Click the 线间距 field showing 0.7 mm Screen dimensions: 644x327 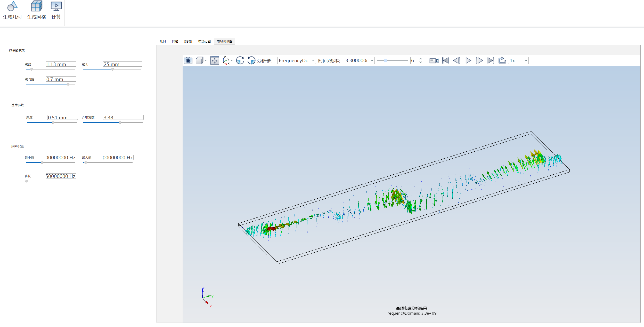tap(61, 79)
